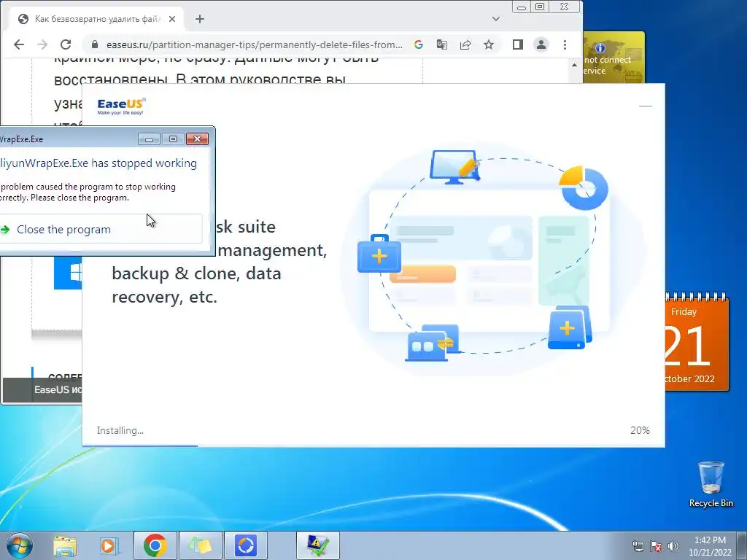Toggle Chrome side panel
This screenshot has height=560, width=747.
click(518, 44)
